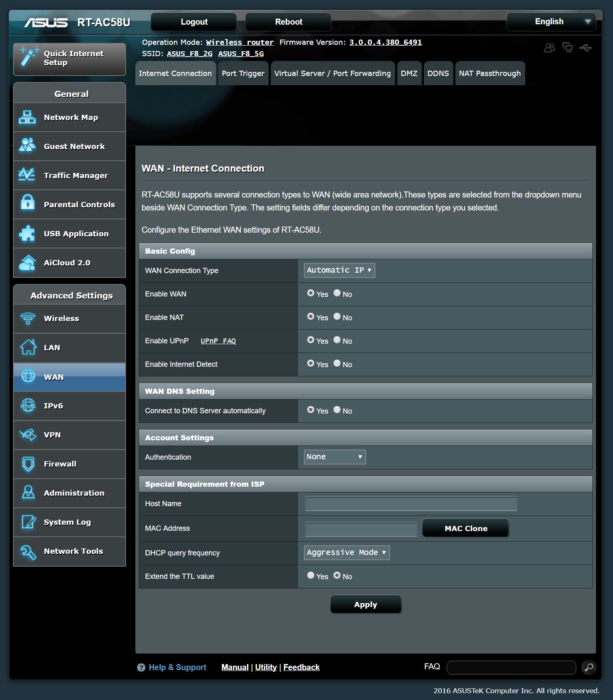Screen dimensions: 613x700
Task: Click the guest users status icon
Action: (549, 48)
